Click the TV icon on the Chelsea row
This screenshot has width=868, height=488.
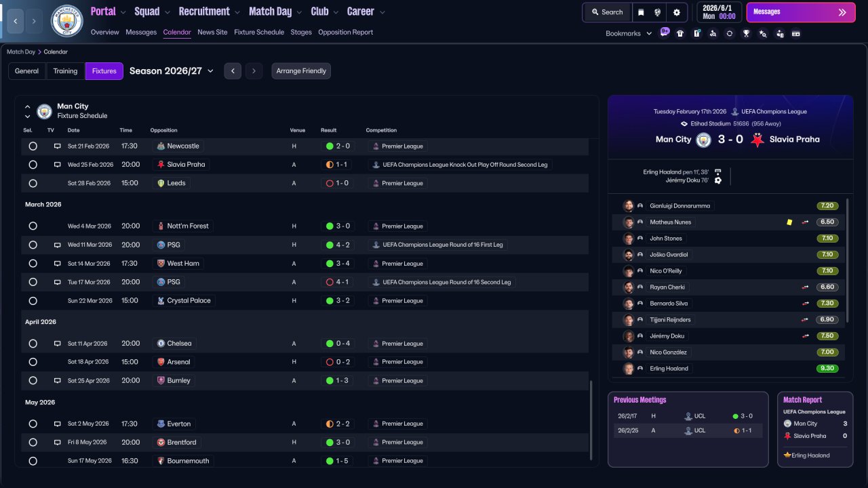[x=58, y=344]
